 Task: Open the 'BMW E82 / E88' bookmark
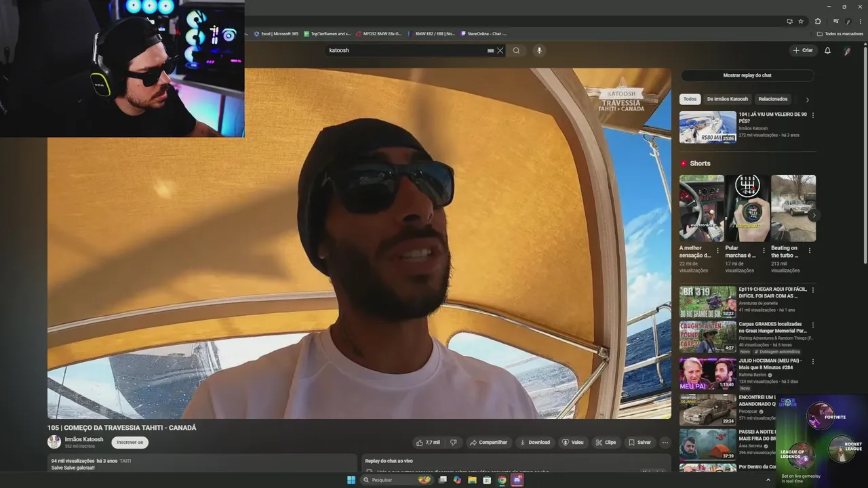click(x=431, y=33)
